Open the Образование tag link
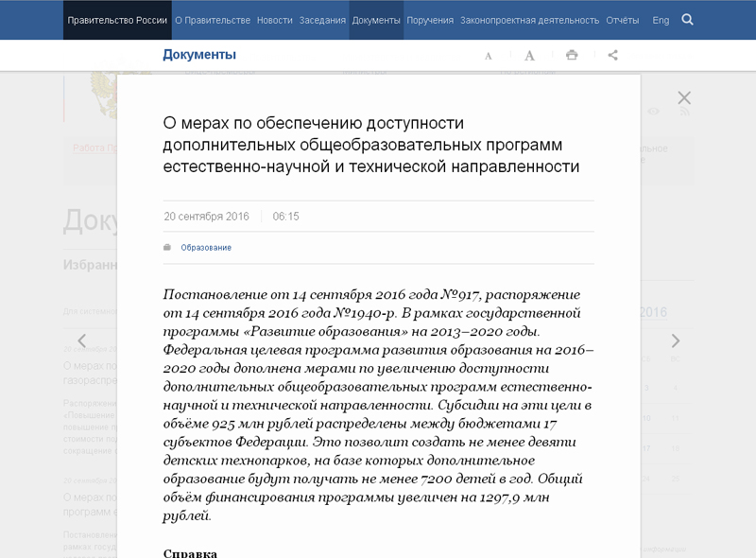The height and width of the screenshot is (558, 756). pyautogui.click(x=206, y=248)
